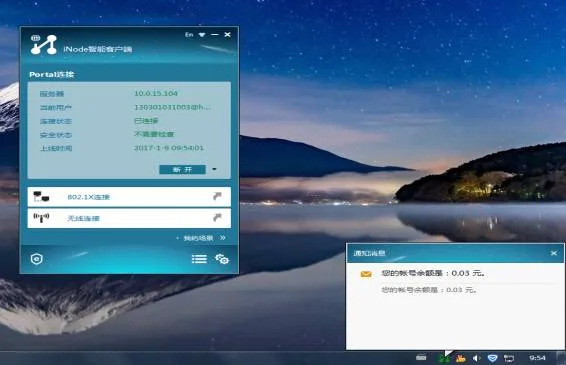Expand the arrow beside the disconnect button
This screenshot has width=566, height=365.
click(214, 169)
